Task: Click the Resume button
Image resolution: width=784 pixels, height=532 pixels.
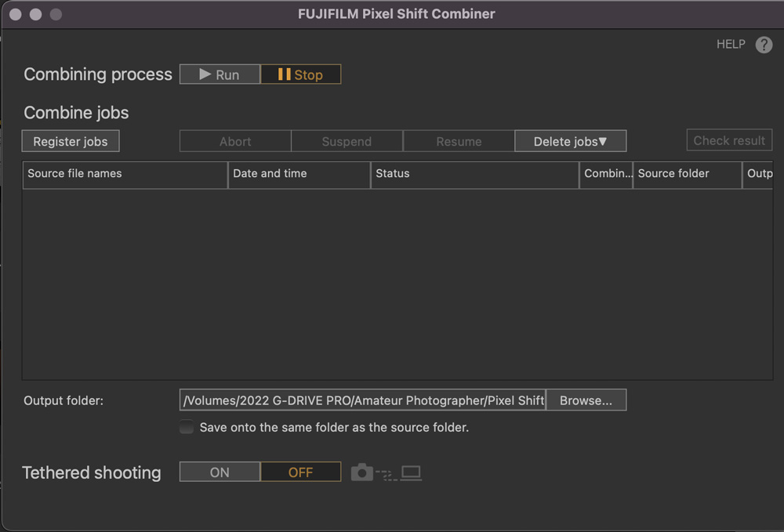Action: click(459, 141)
